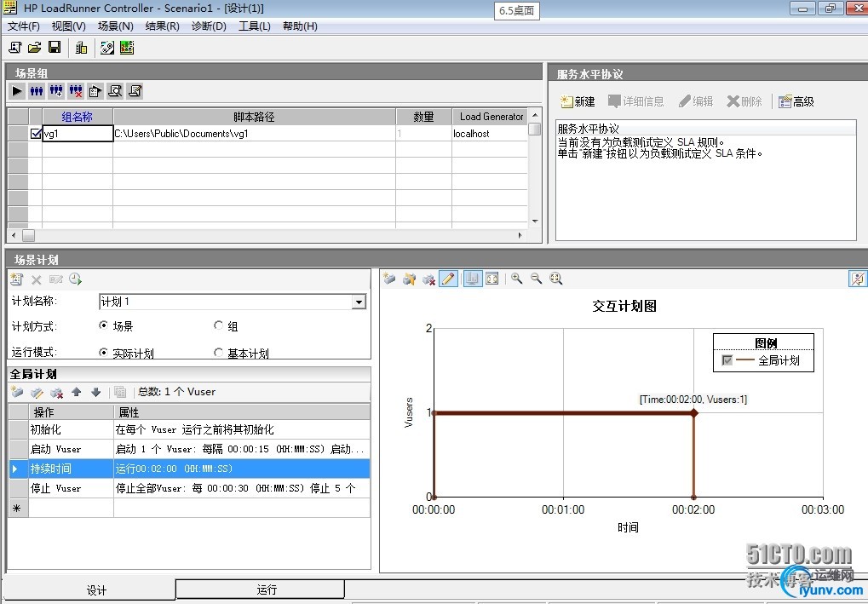Screen dimensions: 868x604
Task: Click the green results graph icon in the main toolbar
Action: tap(127, 48)
